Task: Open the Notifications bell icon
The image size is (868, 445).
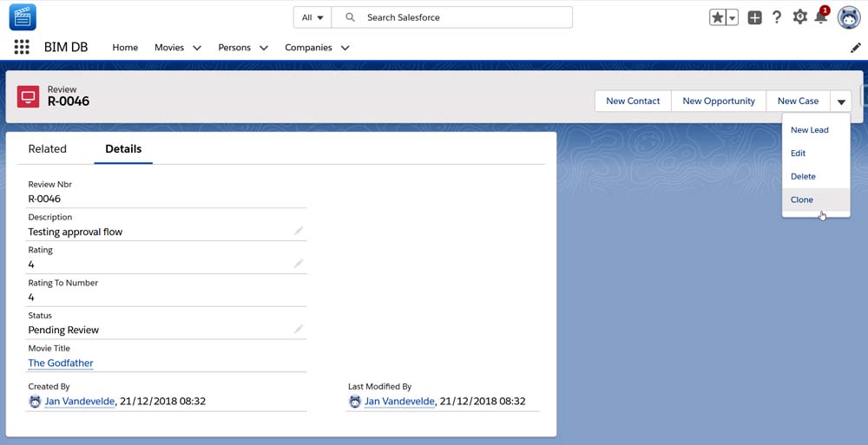Action: [821, 17]
